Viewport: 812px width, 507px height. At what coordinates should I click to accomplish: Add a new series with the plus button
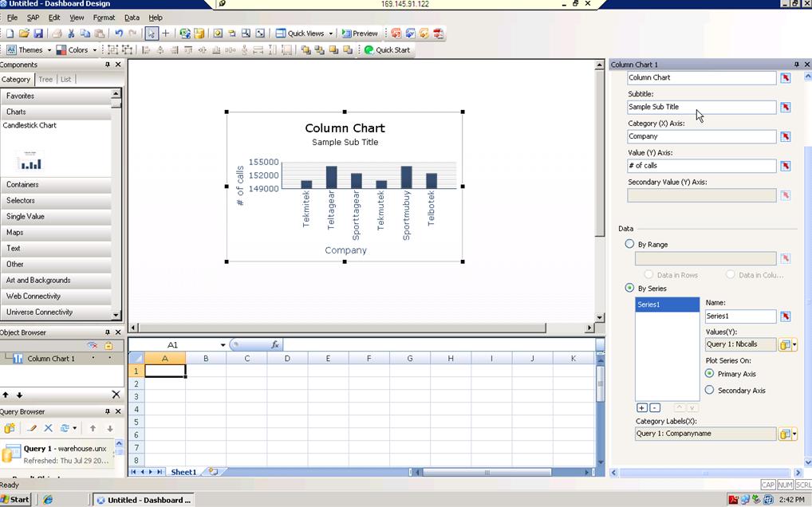coord(641,407)
